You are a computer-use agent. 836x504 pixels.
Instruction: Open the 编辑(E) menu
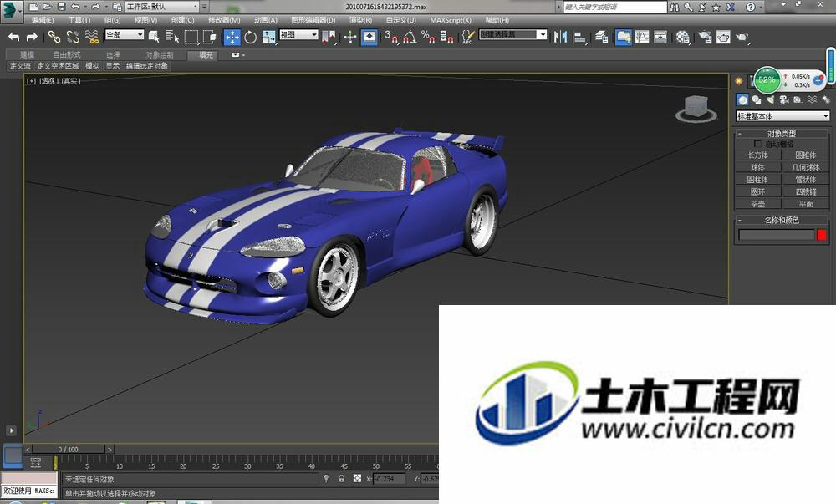coord(43,20)
